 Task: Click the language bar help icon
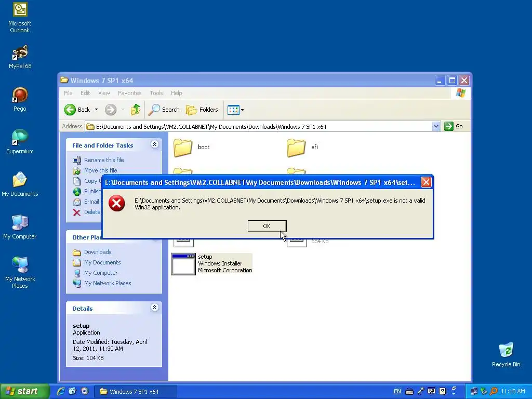(443, 392)
